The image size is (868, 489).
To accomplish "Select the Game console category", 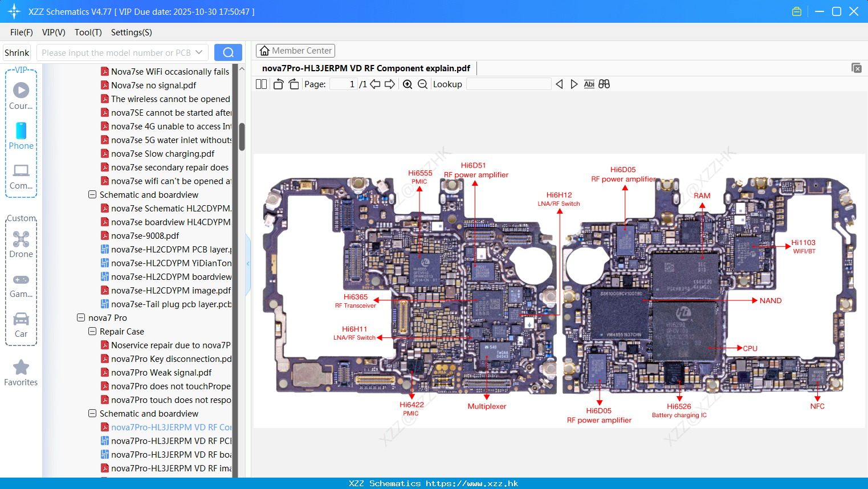I will pos(21,285).
